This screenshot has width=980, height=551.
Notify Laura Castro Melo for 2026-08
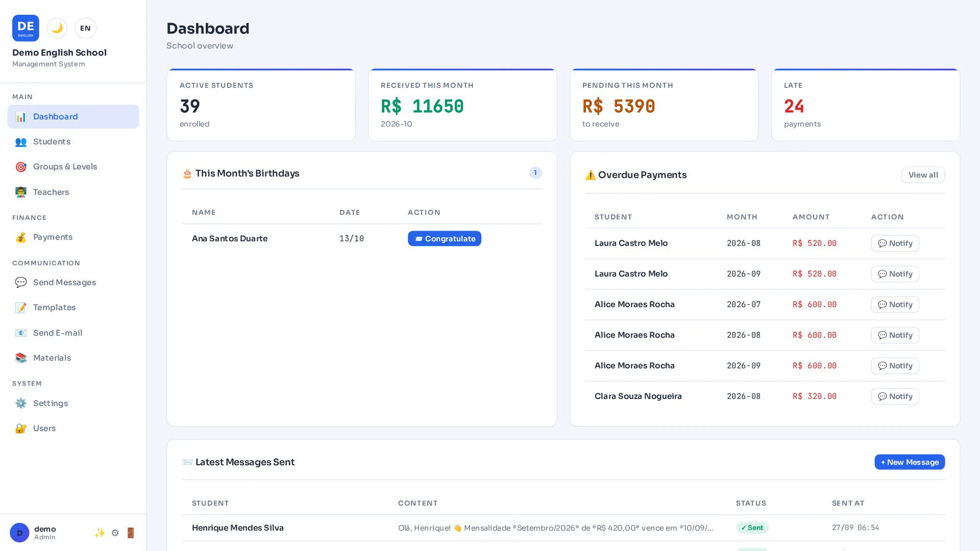tap(895, 243)
